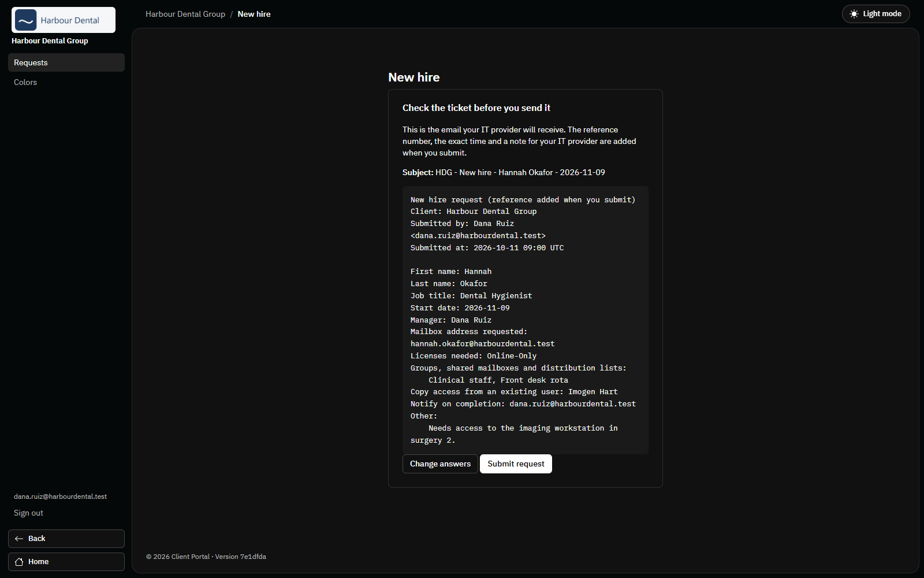Click the 'Harbour Dental Group' sidebar title
Image resolution: width=924 pixels, height=578 pixels.
click(x=50, y=41)
